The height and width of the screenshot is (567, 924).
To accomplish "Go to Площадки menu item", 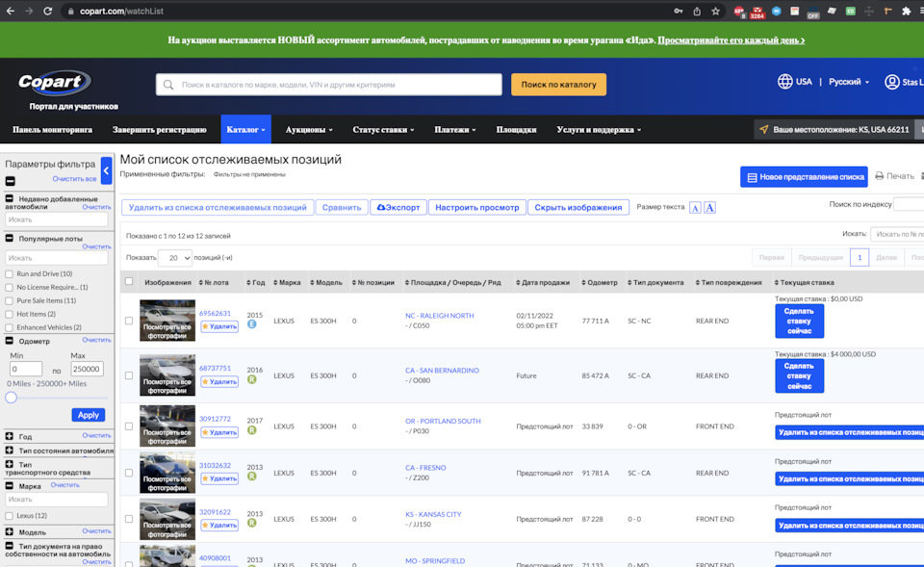I will (516, 130).
